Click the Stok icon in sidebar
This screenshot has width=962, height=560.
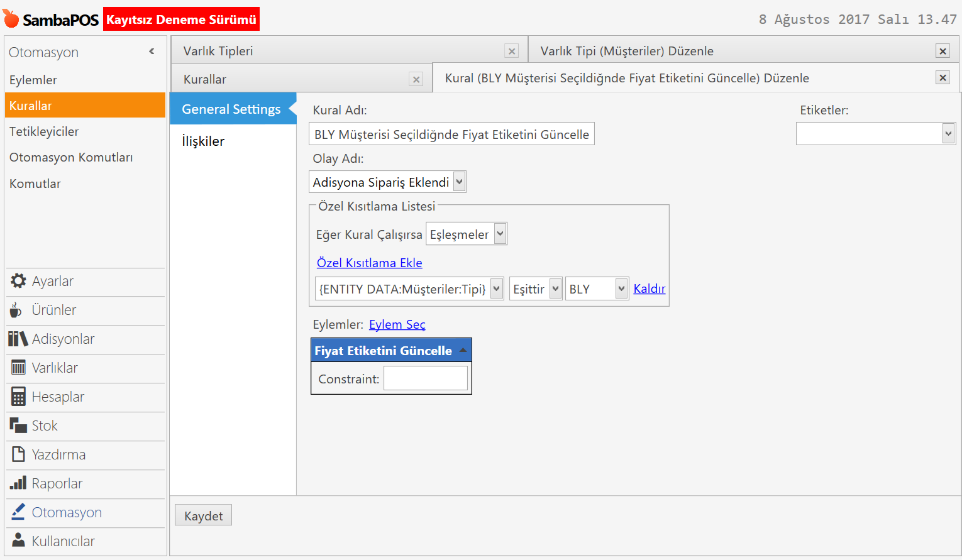click(x=18, y=425)
